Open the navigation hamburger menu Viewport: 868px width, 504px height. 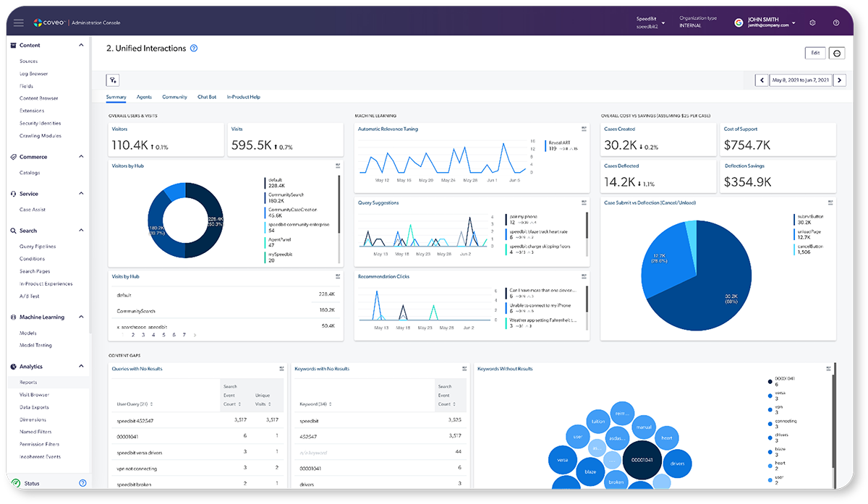19,22
